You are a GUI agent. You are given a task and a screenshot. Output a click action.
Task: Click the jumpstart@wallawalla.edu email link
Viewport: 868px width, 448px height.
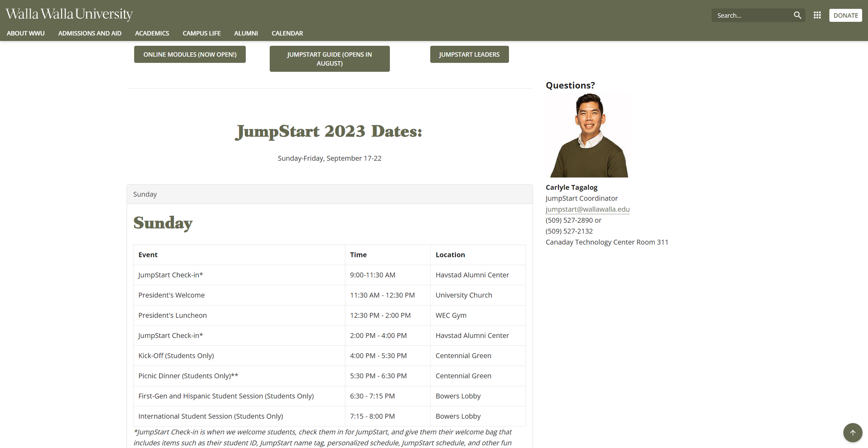587,209
